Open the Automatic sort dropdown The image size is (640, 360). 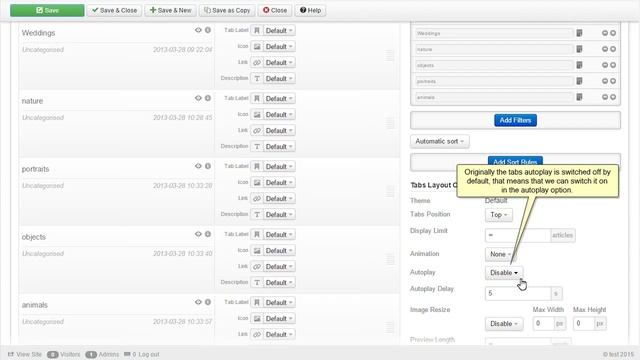tap(440, 141)
